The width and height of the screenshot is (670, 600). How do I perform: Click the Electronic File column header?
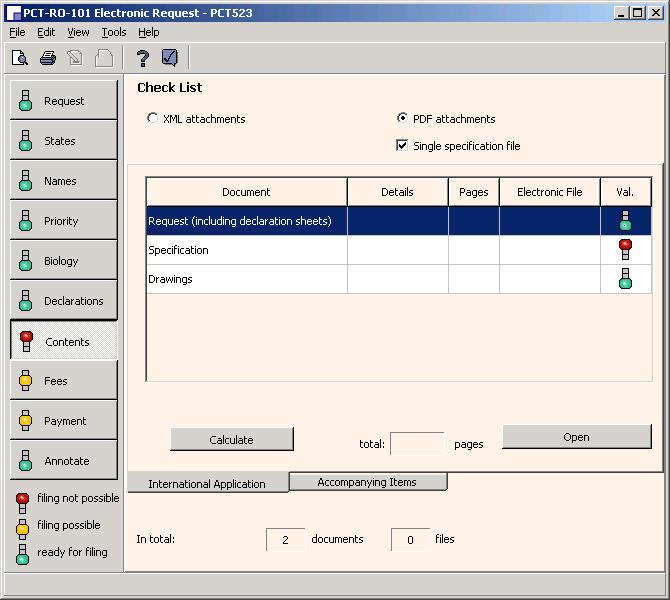tap(550, 192)
